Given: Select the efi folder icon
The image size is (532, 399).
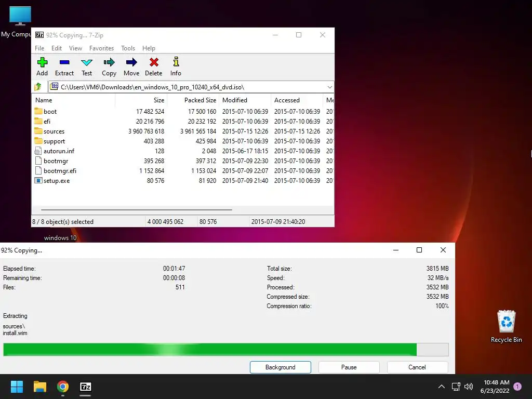Looking at the screenshot, I should (38, 121).
